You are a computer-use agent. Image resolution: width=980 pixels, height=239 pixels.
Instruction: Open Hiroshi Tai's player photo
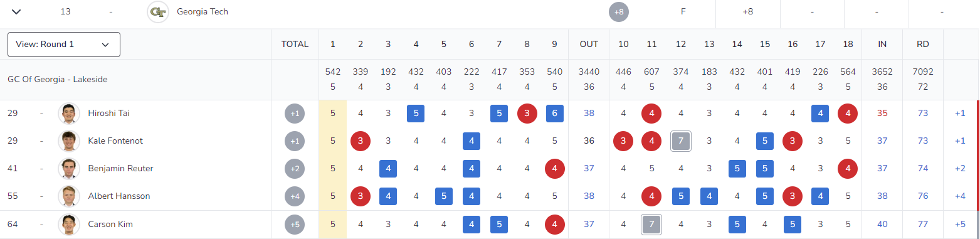click(68, 114)
